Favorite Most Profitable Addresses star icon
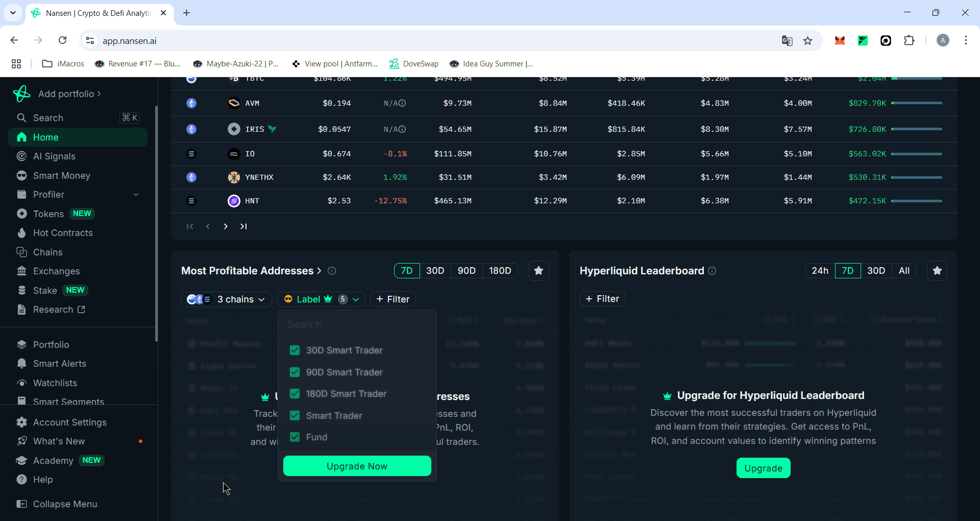 coord(538,271)
